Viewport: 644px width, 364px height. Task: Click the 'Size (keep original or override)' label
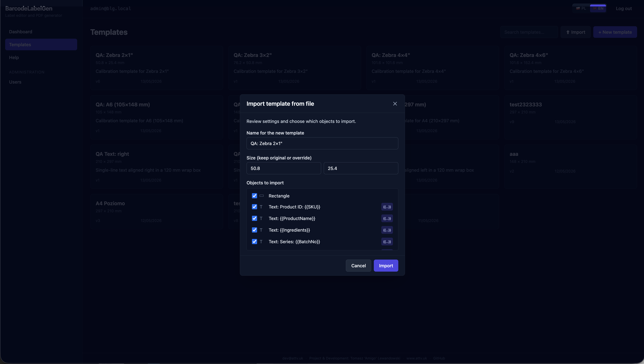coord(279,158)
